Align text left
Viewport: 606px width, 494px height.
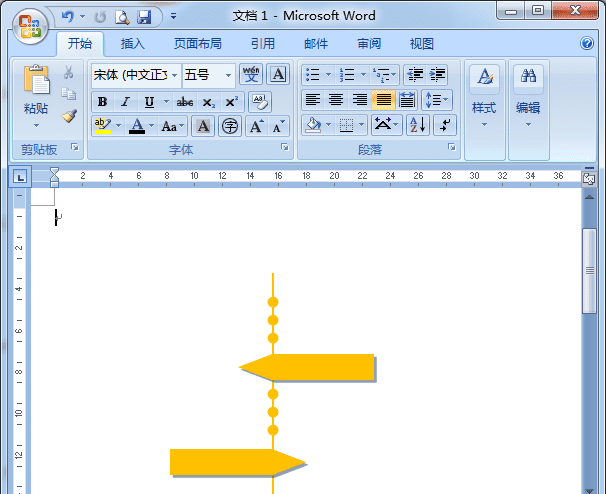(x=313, y=100)
